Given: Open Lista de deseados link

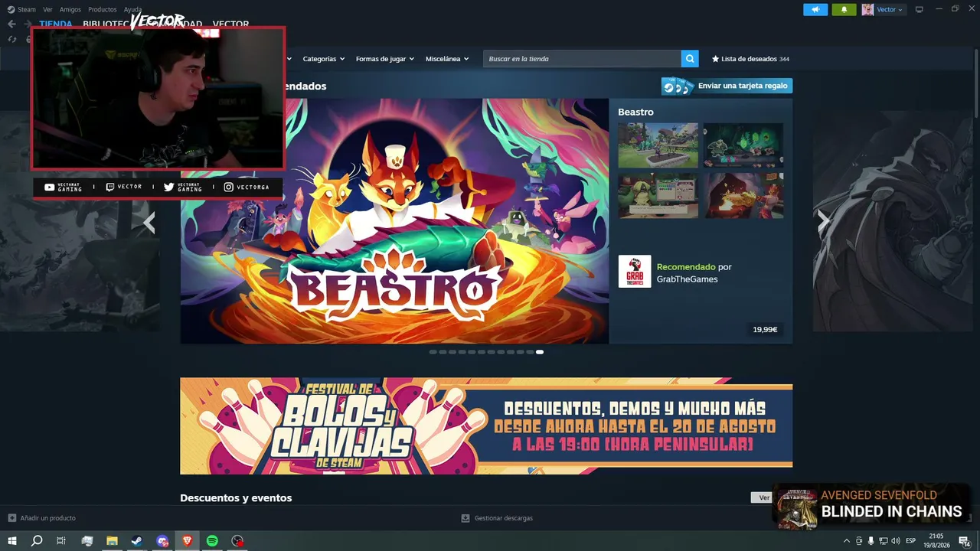Looking at the screenshot, I should coord(750,59).
